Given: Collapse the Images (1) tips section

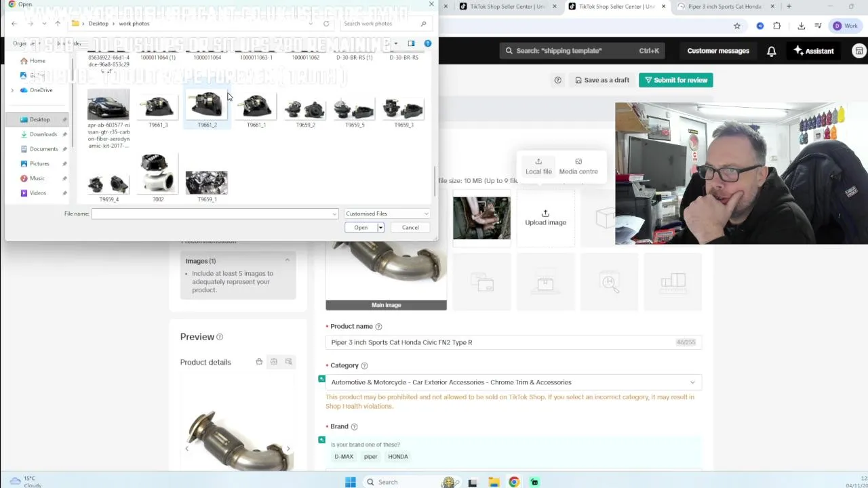Looking at the screenshot, I should 287,260.
